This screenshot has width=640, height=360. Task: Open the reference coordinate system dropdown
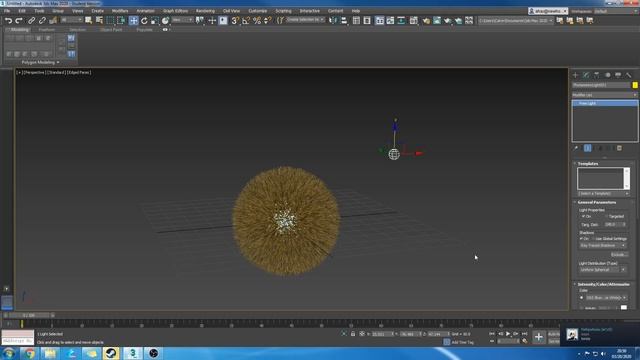[182, 20]
